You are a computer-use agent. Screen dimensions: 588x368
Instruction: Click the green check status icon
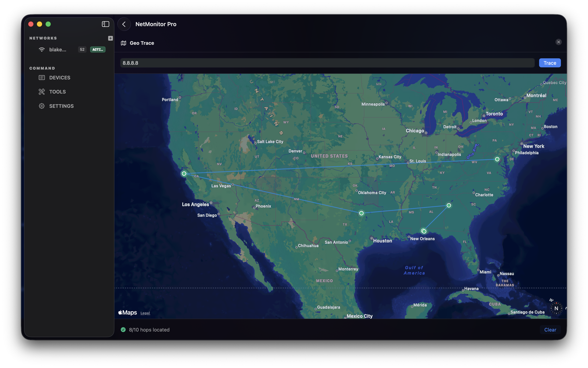(x=123, y=330)
